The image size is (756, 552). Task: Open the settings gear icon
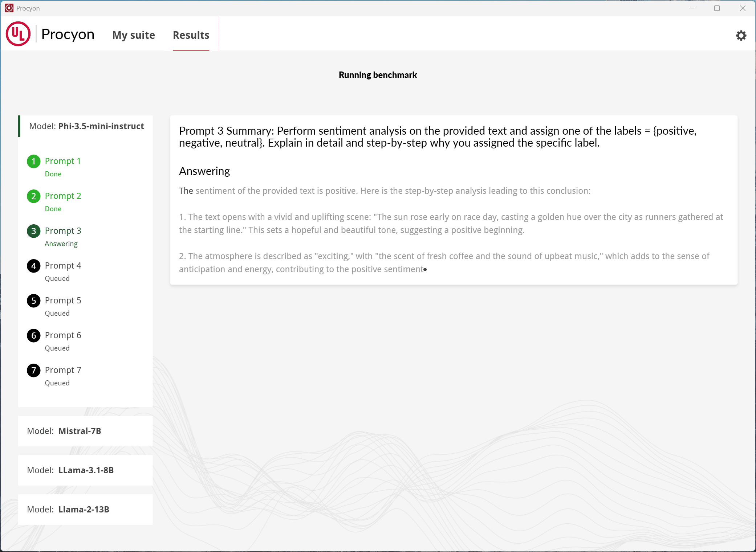click(x=741, y=35)
